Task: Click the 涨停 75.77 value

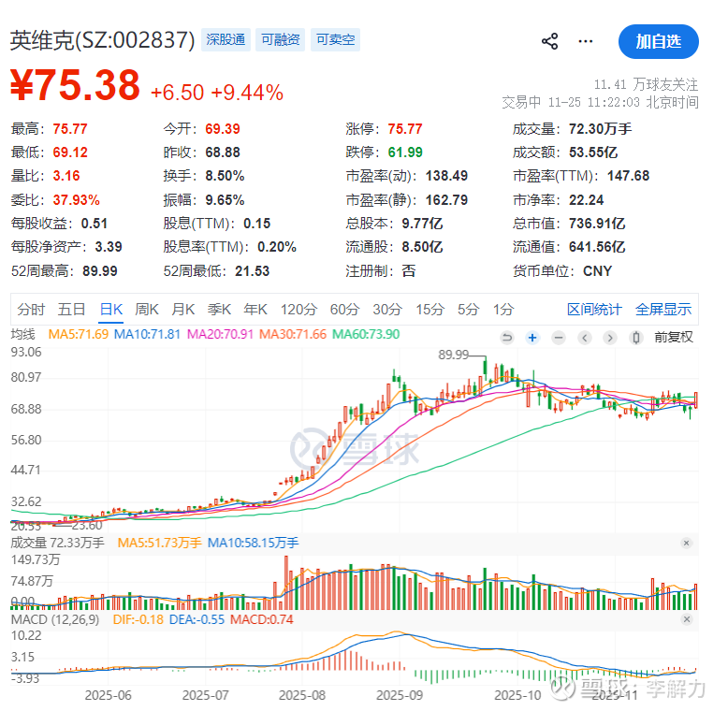Action: coord(405,128)
